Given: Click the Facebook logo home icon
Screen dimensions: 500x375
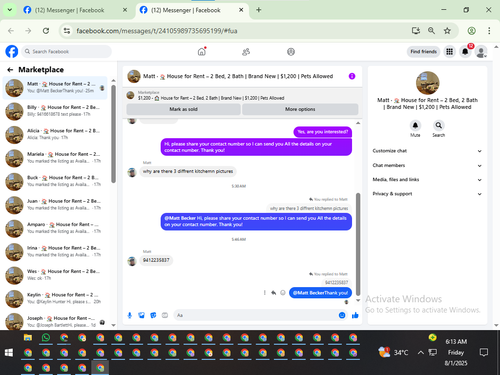Looking at the screenshot, I should [x=12, y=52].
